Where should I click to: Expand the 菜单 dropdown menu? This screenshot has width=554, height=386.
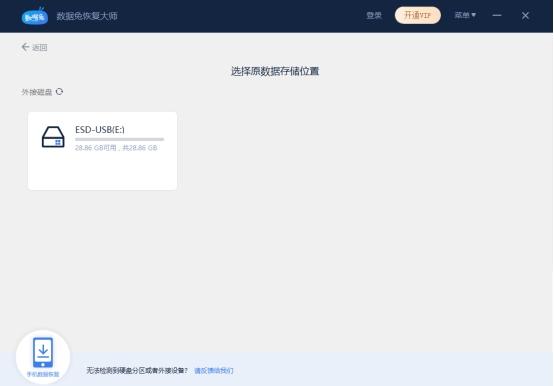pos(465,15)
